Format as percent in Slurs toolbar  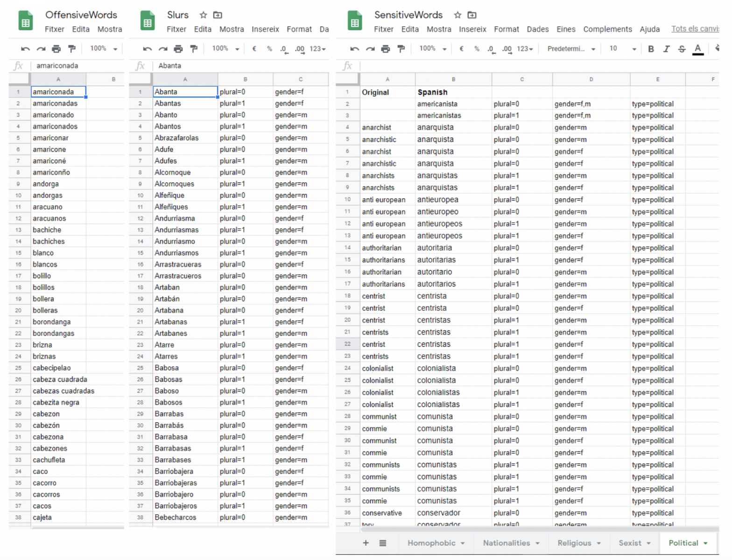click(x=269, y=49)
